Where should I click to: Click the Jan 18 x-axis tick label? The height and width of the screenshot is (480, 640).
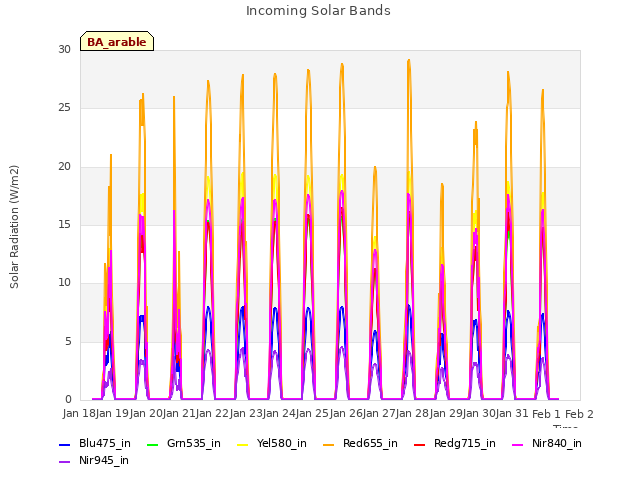pyautogui.click(x=79, y=413)
